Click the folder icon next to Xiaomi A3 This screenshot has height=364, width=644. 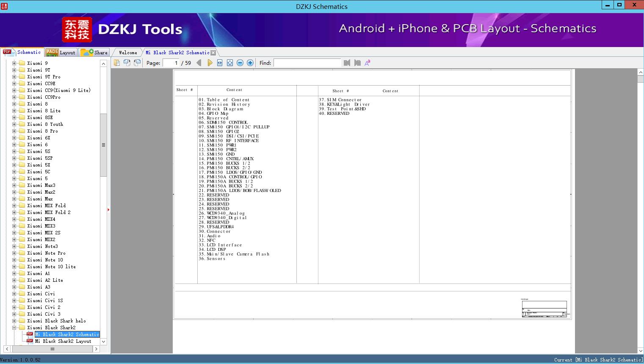(22, 287)
